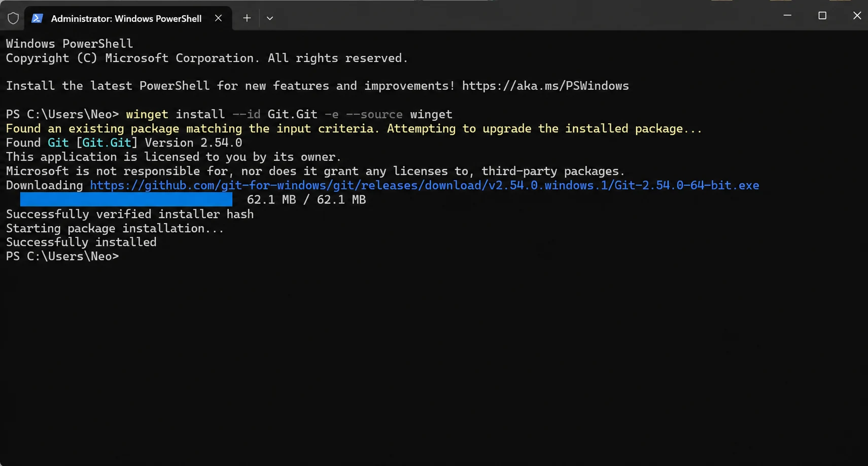Click the blue download progress bar
This screenshot has width=868, height=466.
pyautogui.click(x=126, y=199)
